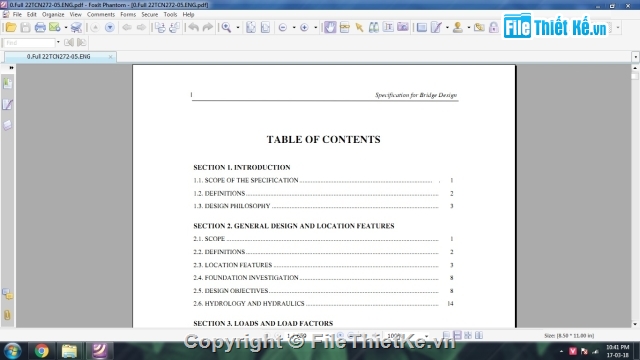Click the padlock security icon
This screenshot has width=640, height=360.
pos(493,27)
